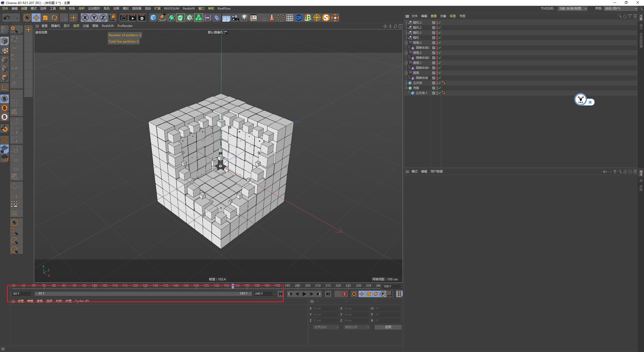Open the RealFlow menu
The height and width of the screenshot is (352, 644).
click(x=224, y=9)
